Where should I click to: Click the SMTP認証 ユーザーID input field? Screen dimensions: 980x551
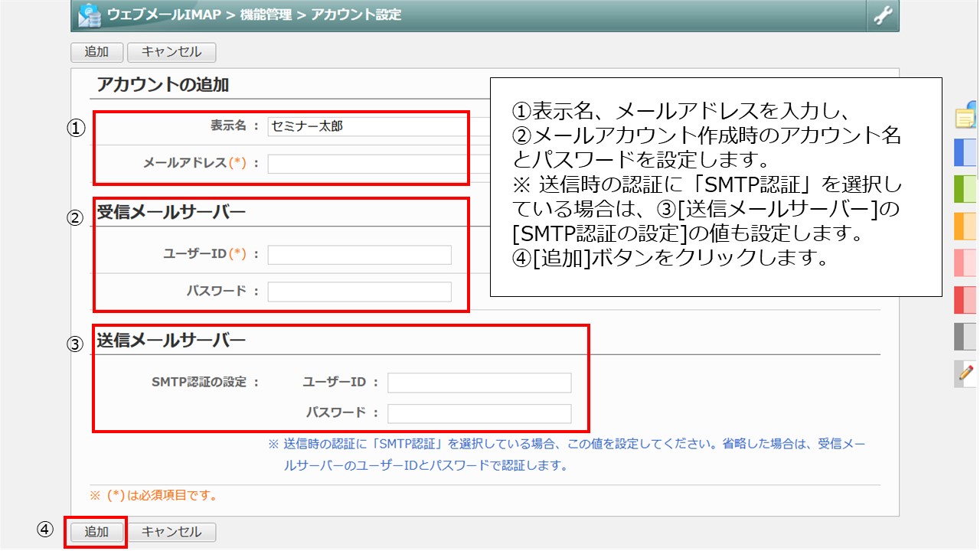(x=479, y=383)
